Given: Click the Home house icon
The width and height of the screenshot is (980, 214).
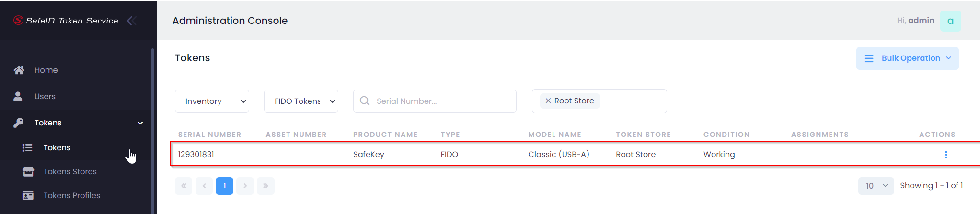Looking at the screenshot, I should (19, 70).
